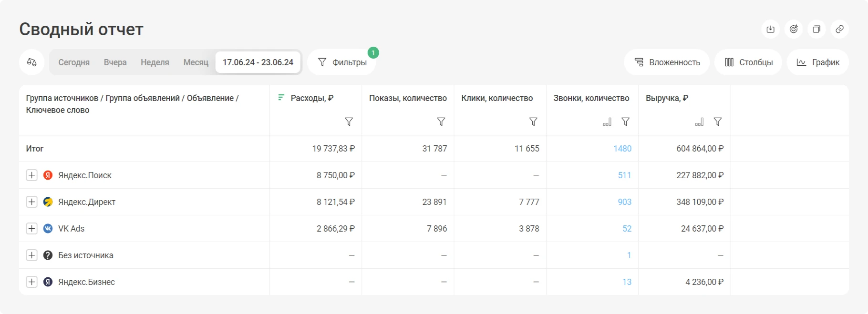This screenshot has width=868, height=314.
Task: Click the green filter count badge
Action: [x=373, y=53]
